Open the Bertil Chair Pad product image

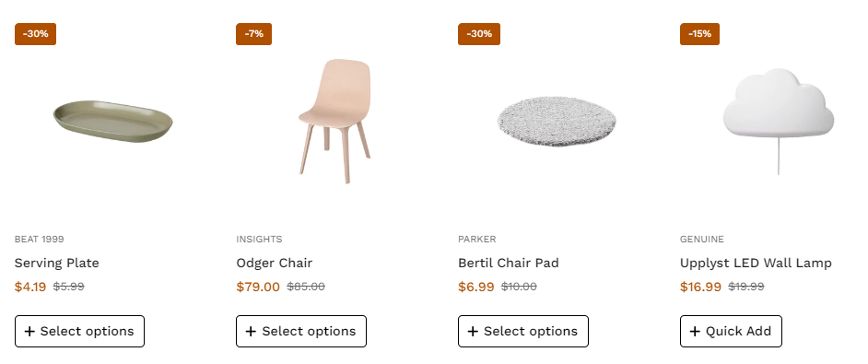click(557, 122)
